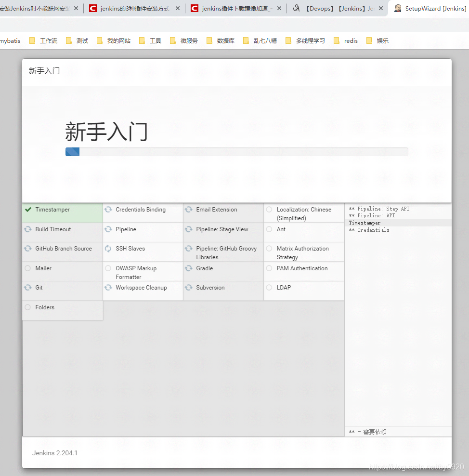Screen dimensions: 469x476
Task: Click the sync icon beside Credentials Binding
Action: coord(108,210)
